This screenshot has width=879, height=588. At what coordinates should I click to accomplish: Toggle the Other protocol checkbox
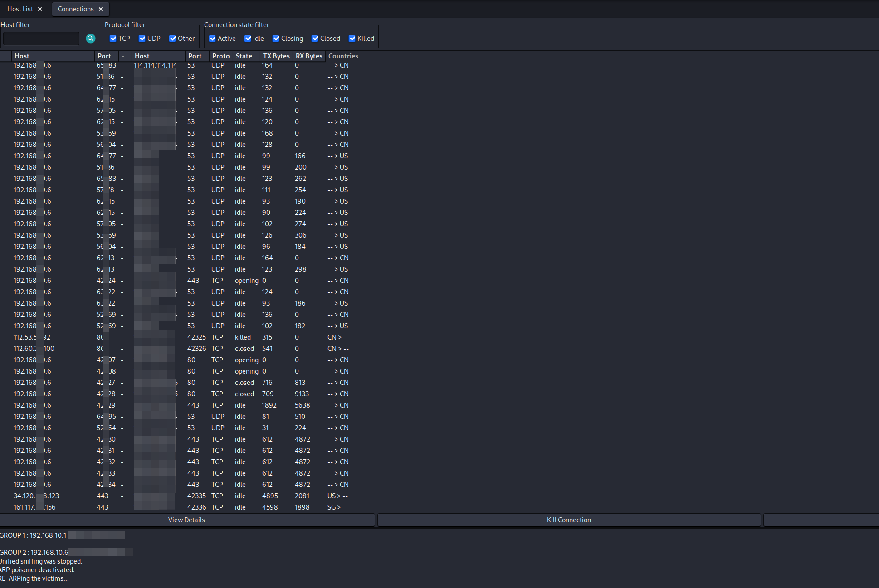pyautogui.click(x=172, y=39)
